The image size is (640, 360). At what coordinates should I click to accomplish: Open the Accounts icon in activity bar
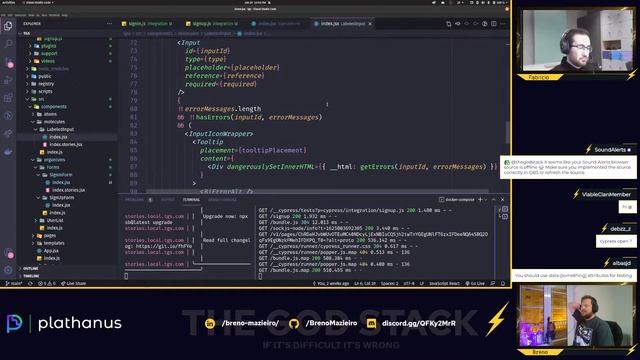(x=8, y=253)
